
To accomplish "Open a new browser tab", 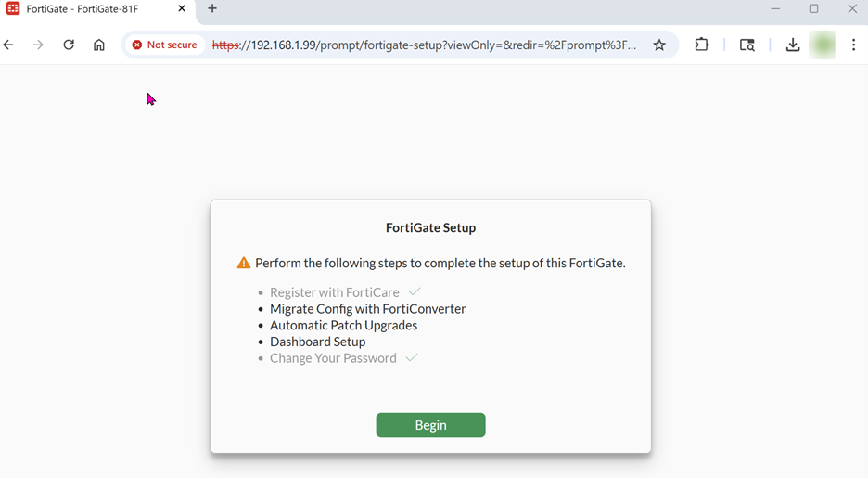I will 212,9.
